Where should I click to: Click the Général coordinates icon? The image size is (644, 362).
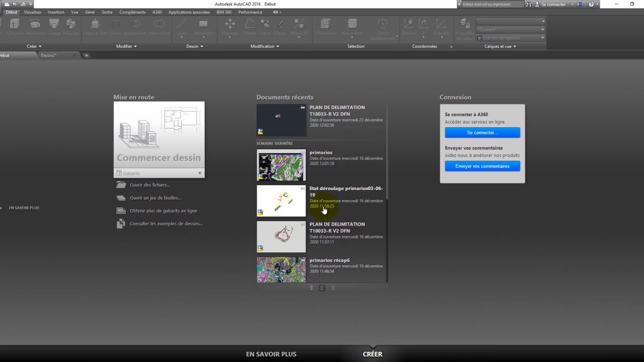[409, 24]
